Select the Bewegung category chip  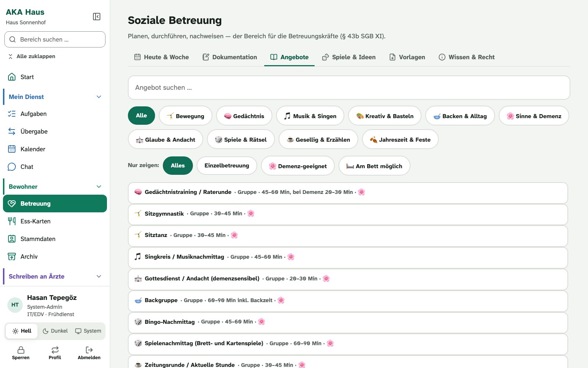coord(186,116)
